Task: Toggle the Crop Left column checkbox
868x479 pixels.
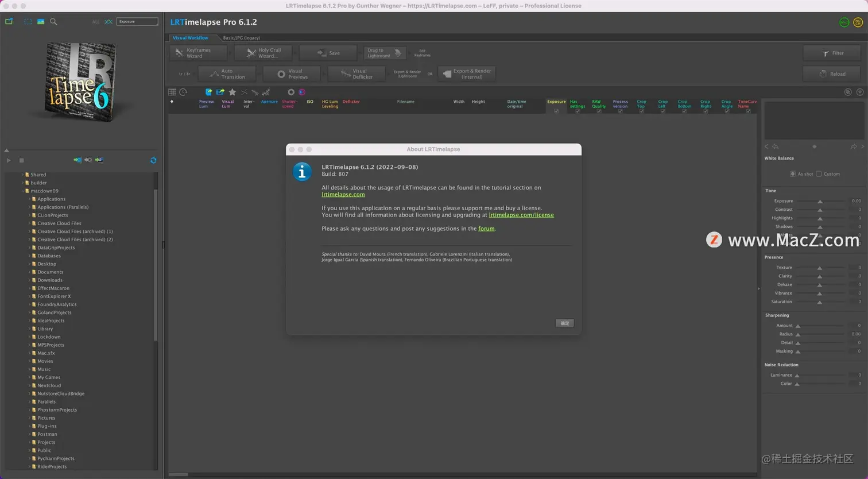Action: pos(662,111)
